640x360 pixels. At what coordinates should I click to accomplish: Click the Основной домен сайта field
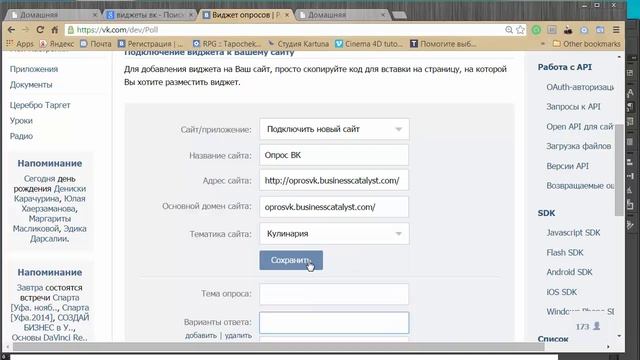point(334,207)
